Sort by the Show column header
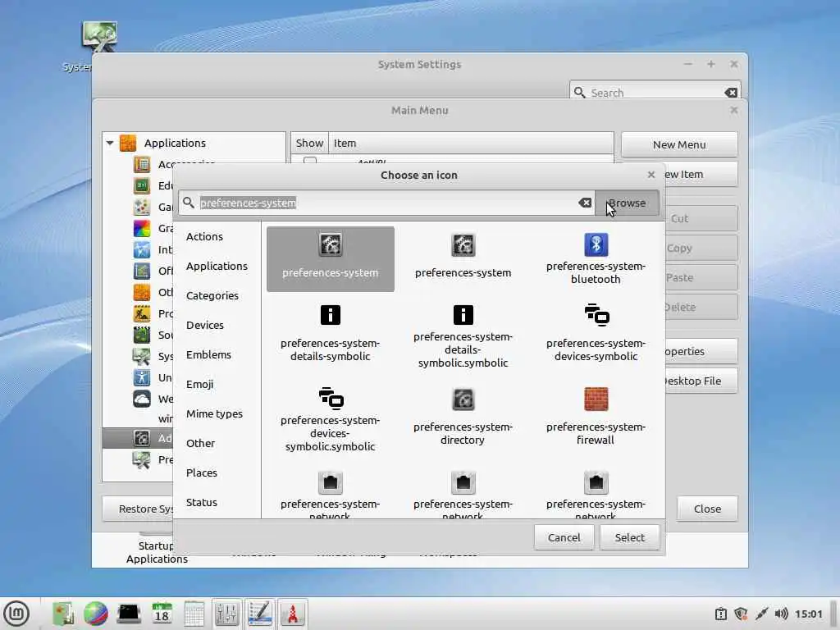Screen dimensions: 840x630 coord(309,143)
